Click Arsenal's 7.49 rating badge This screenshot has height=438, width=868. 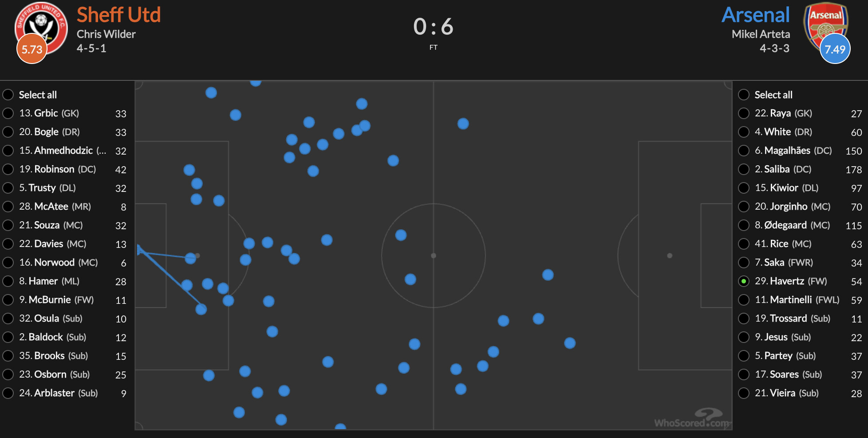835,49
